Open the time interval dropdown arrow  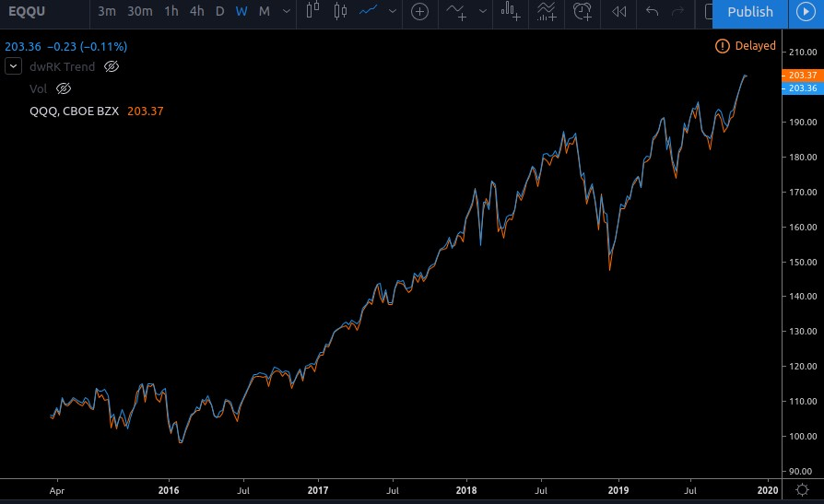click(x=286, y=12)
